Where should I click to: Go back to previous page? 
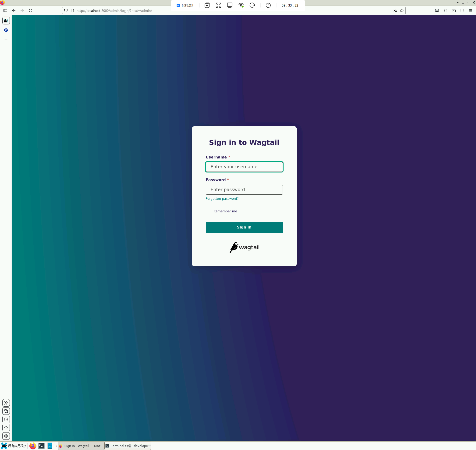tap(14, 11)
